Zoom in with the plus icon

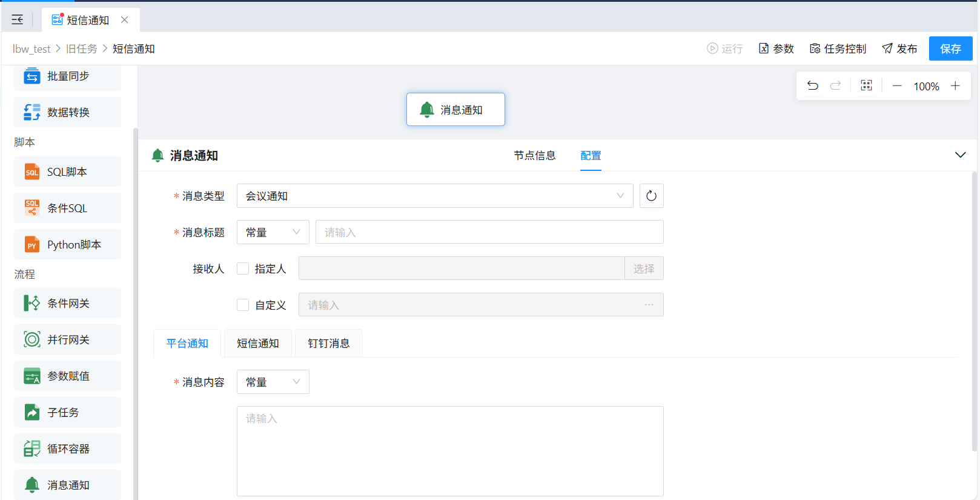(955, 86)
